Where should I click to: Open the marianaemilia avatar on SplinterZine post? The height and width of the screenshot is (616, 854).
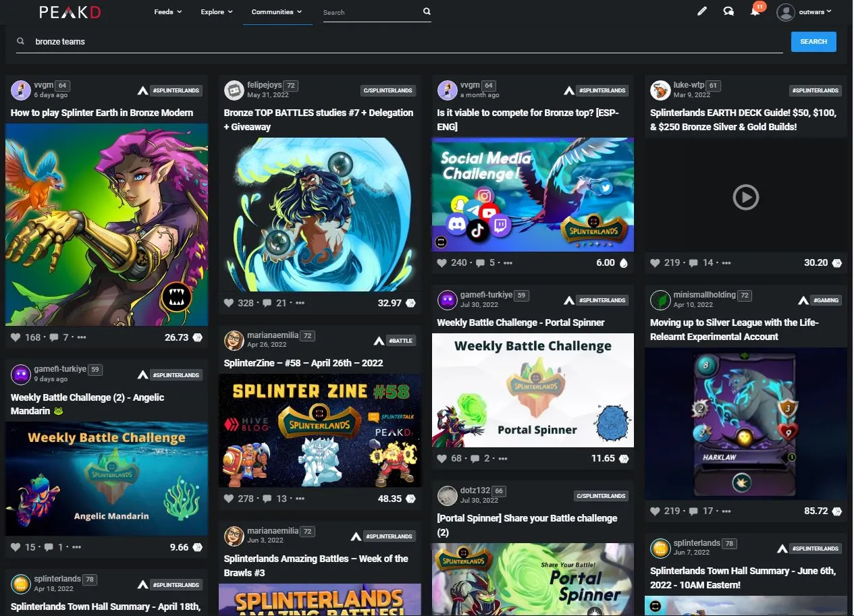pos(234,340)
